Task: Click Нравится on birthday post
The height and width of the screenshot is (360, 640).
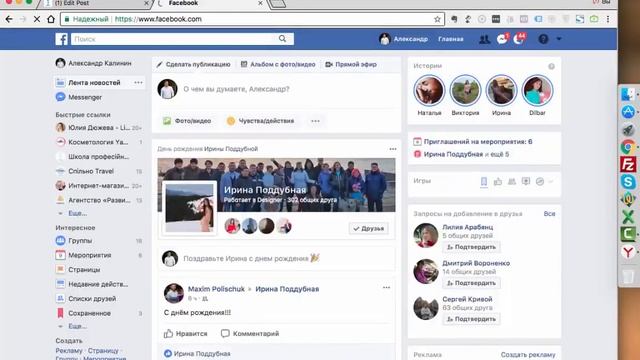Action: 186,333
